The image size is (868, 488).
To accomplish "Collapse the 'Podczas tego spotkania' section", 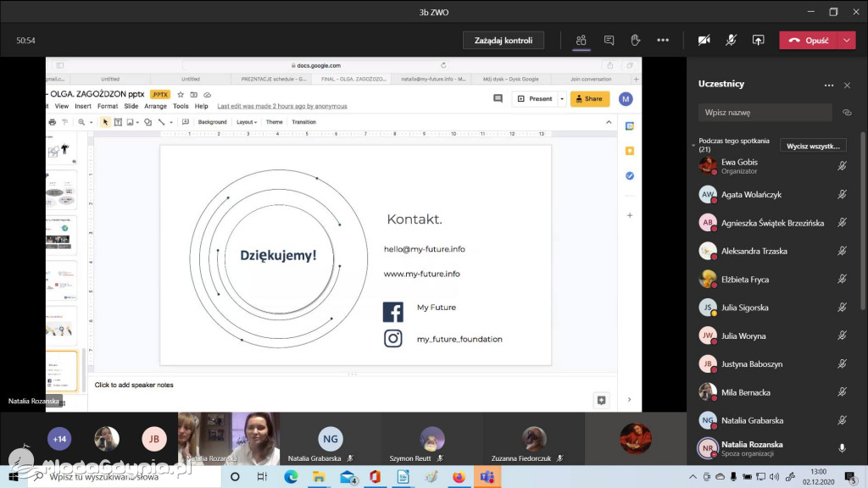I will pyautogui.click(x=693, y=146).
